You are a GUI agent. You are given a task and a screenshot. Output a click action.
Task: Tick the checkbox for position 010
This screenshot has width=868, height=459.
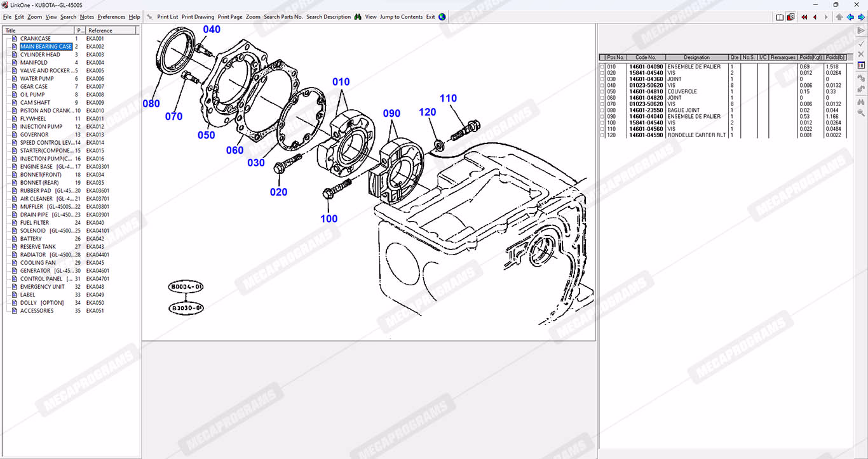tap(603, 67)
